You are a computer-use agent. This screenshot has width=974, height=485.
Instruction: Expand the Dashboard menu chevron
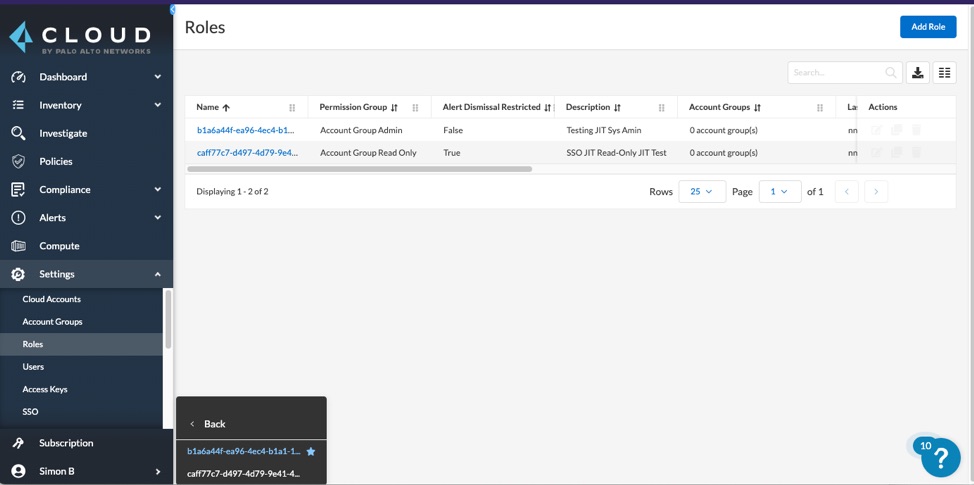(x=157, y=77)
